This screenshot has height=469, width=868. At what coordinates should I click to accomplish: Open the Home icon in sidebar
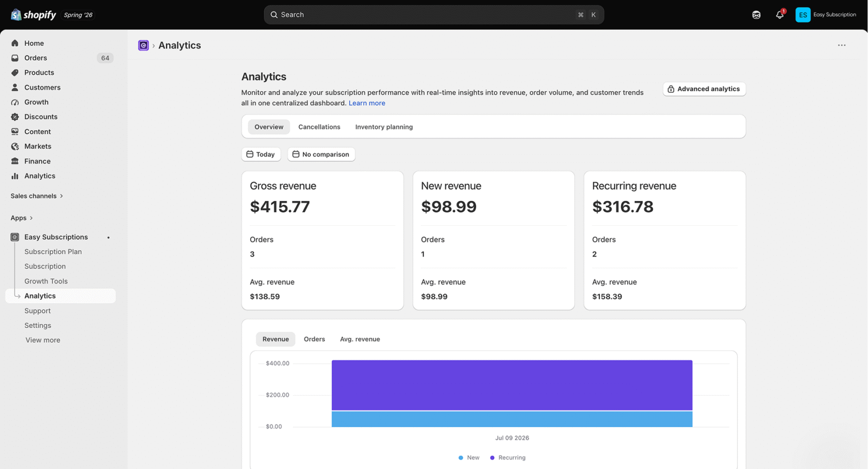point(15,43)
